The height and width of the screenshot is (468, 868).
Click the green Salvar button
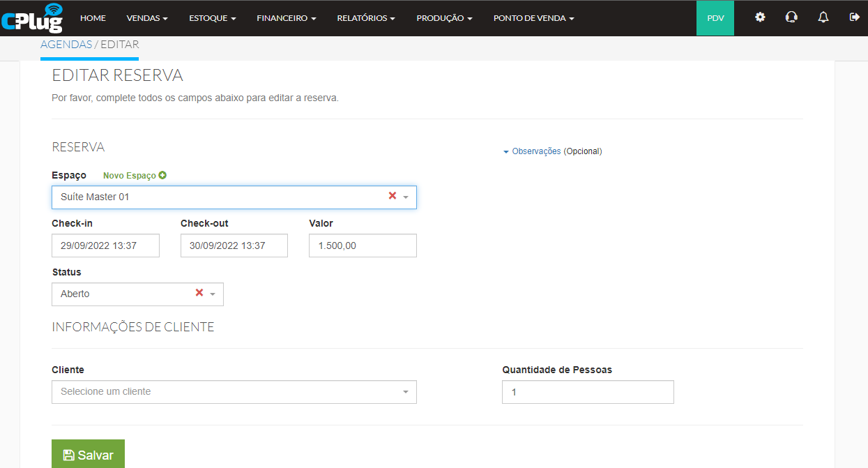click(88, 454)
